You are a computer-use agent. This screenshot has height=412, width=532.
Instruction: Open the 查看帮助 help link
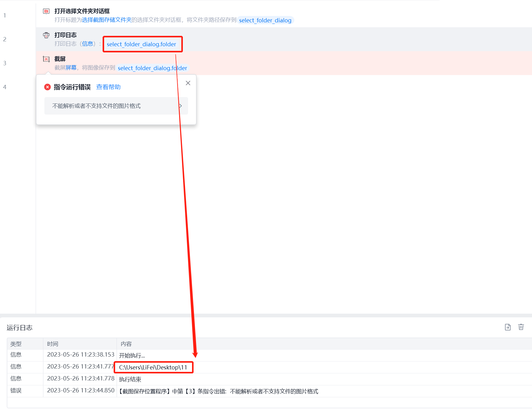point(108,87)
